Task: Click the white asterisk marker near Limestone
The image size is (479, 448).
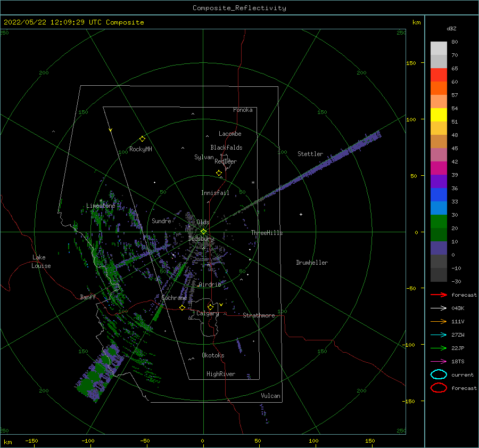Action: [x=101, y=201]
